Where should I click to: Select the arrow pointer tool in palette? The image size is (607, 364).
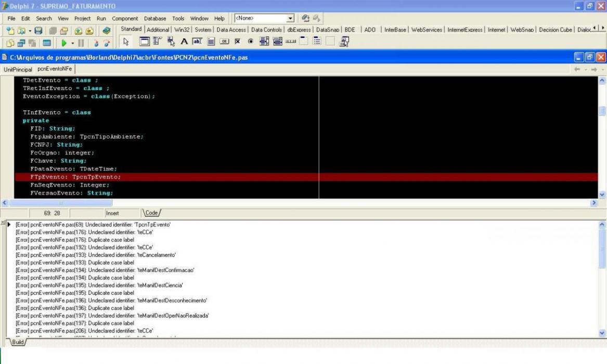click(x=126, y=42)
